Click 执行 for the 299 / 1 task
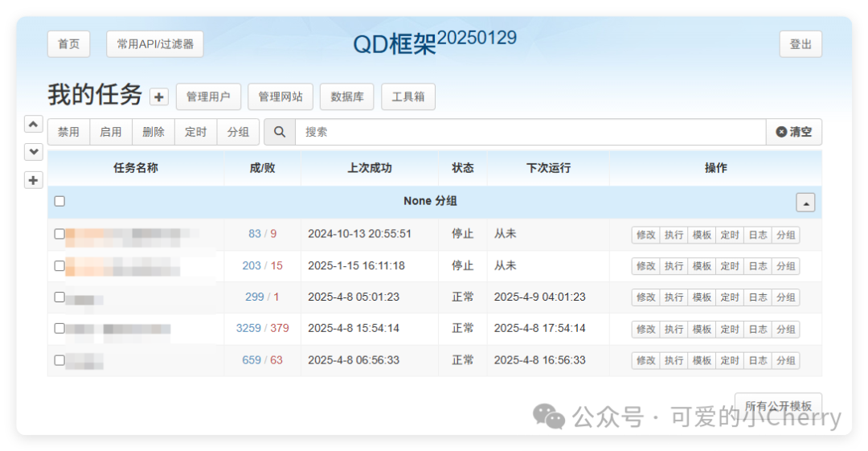 pos(674,297)
